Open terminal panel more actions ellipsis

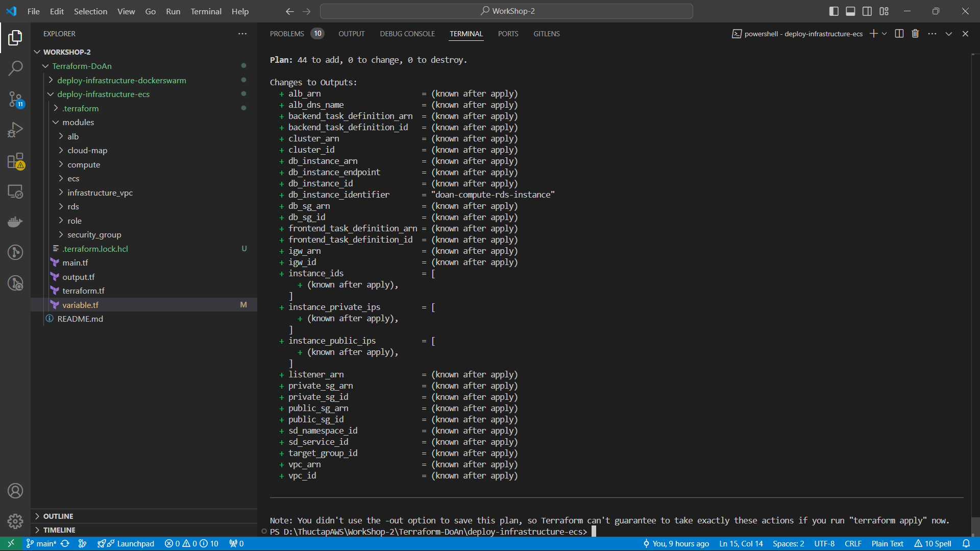click(x=932, y=34)
